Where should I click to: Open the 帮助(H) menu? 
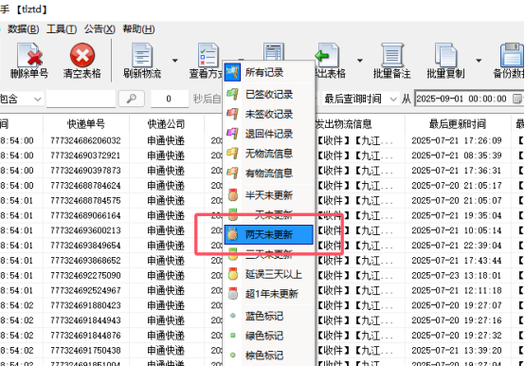click(x=139, y=29)
